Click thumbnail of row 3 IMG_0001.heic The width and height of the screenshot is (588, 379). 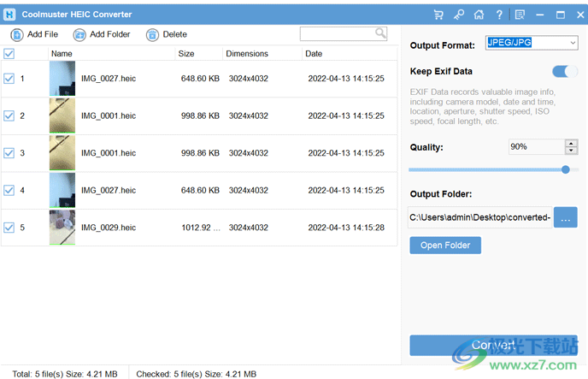coord(62,153)
